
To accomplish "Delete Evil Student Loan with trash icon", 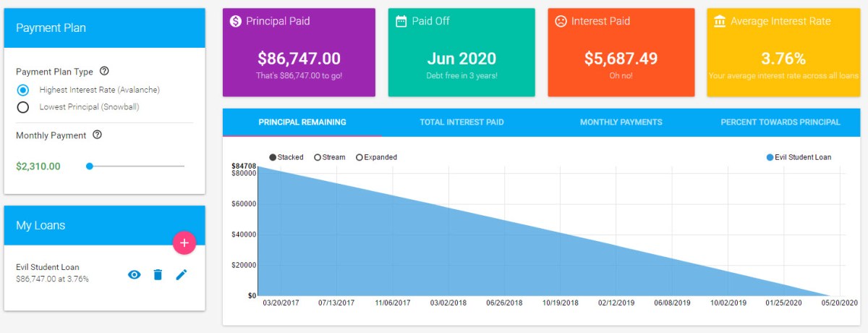I will point(158,274).
